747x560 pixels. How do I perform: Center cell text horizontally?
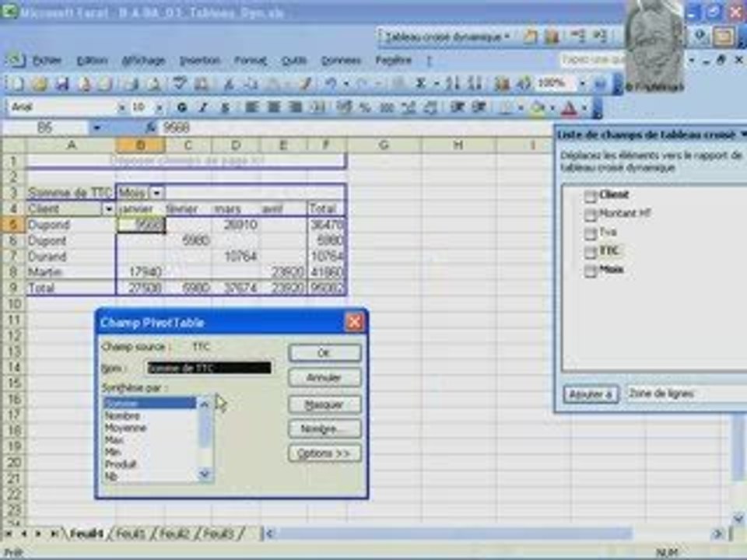273,107
